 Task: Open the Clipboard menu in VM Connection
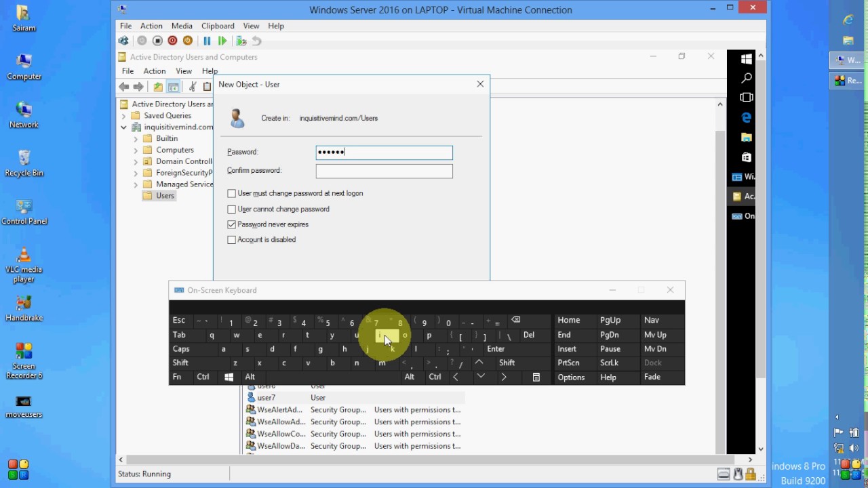(218, 26)
